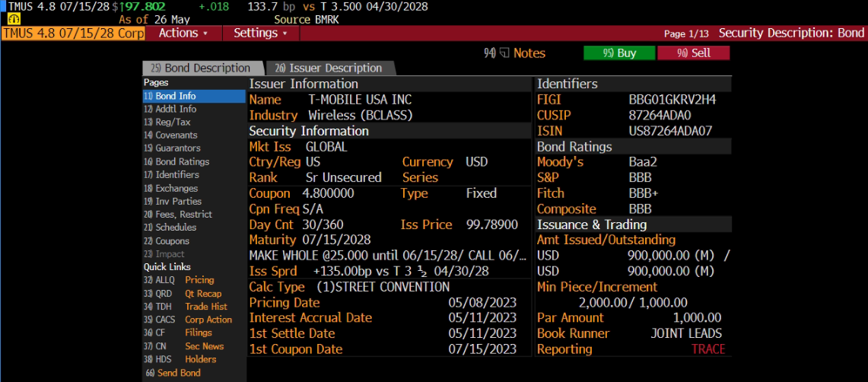Screen dimensions: 868x382
Task: Open CN Sec News quick link
Action: tap(184, 346)
